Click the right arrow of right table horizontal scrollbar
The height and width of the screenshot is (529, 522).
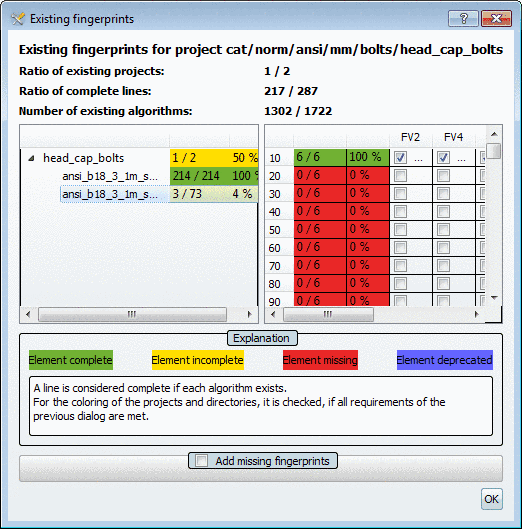click(x=476, y=314)
